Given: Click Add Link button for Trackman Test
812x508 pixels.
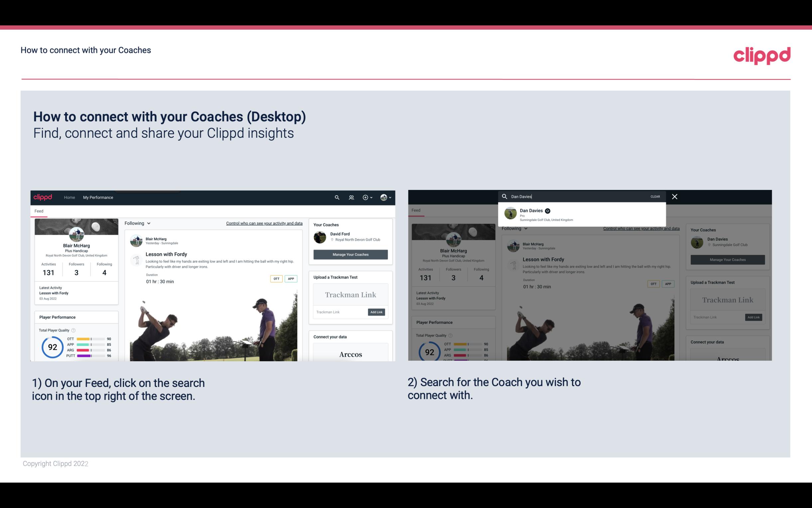Looking at the screenshot, I should [x=376, y=311].
